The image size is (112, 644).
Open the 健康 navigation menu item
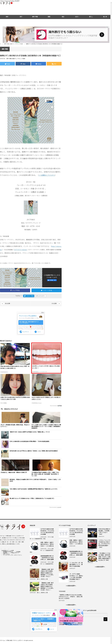(x=49, y=17)
